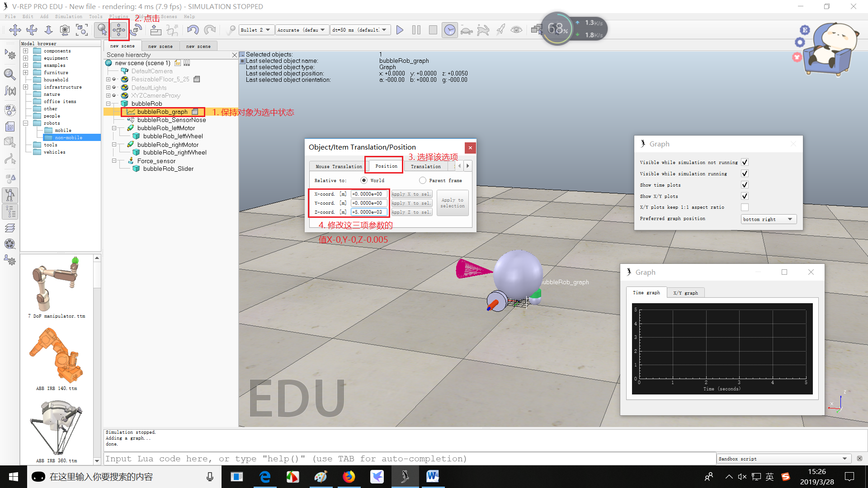
Task: Click the pause simulation button
Action: coord(416,30)
